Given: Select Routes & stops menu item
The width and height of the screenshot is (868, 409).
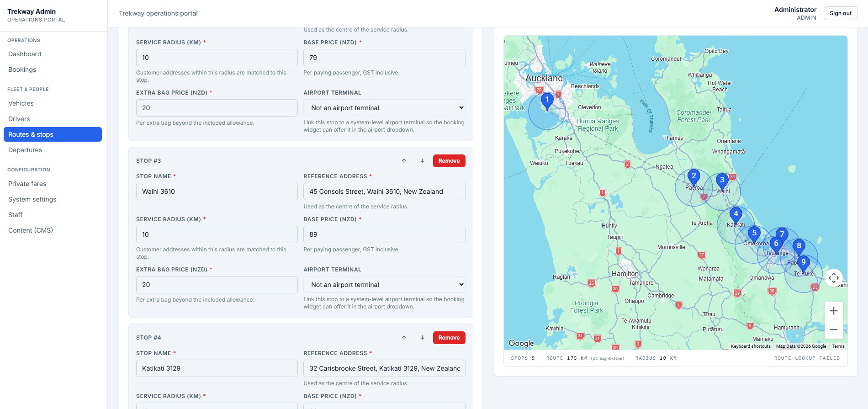Looking at the screenshot, I should (x=53, y=134).
